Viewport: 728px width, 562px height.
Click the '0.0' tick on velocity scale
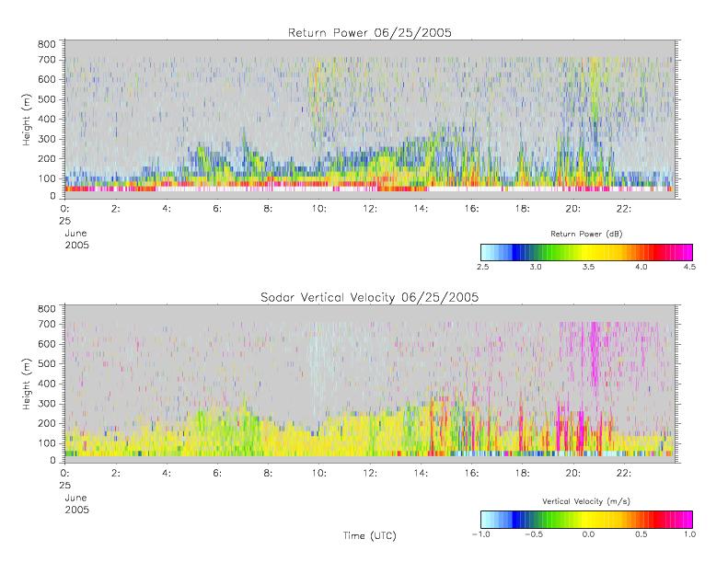pos(588,534)
